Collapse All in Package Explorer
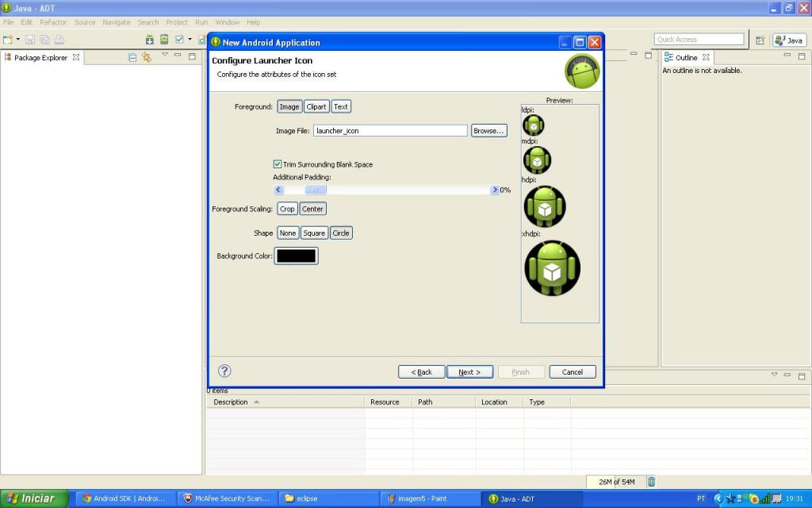The height and width of the screenshot is (508, 812). coord(132,57)
